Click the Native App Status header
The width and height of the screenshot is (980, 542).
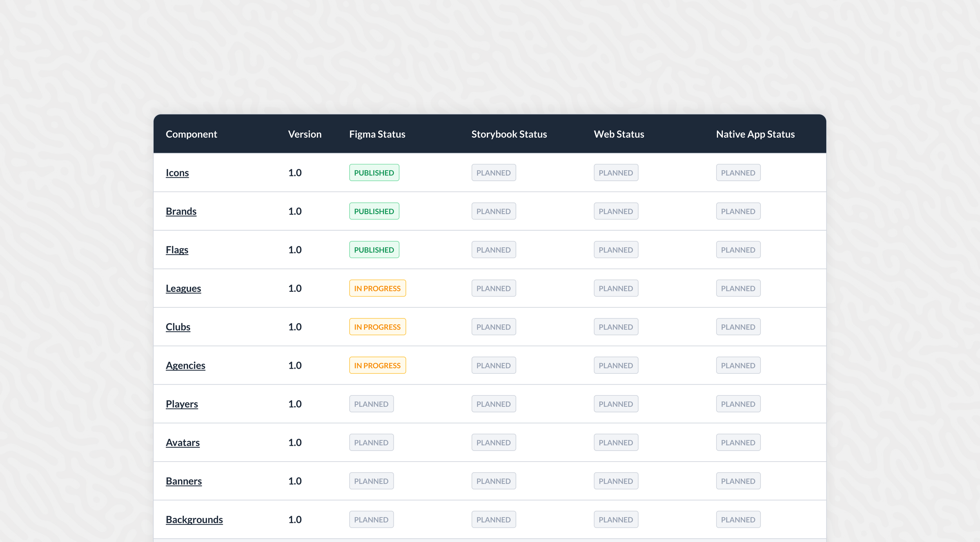pyautogui.click(x=755, y=134)
